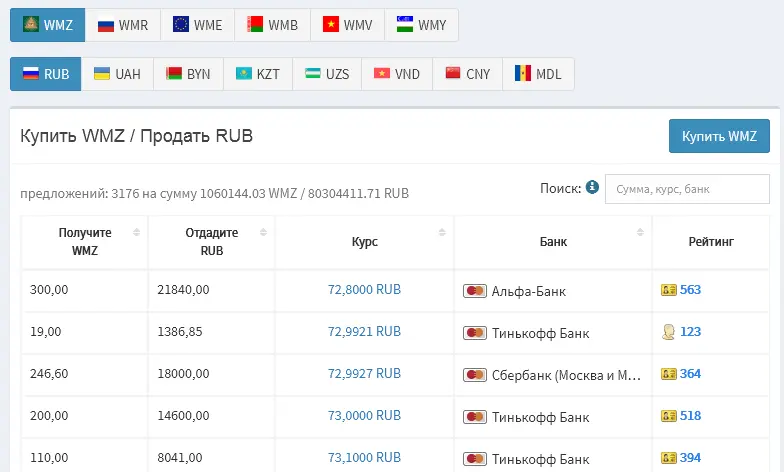Sort the Банк column via arrows
The width and height of the screenshot is (784, 472).
[640, 232]
